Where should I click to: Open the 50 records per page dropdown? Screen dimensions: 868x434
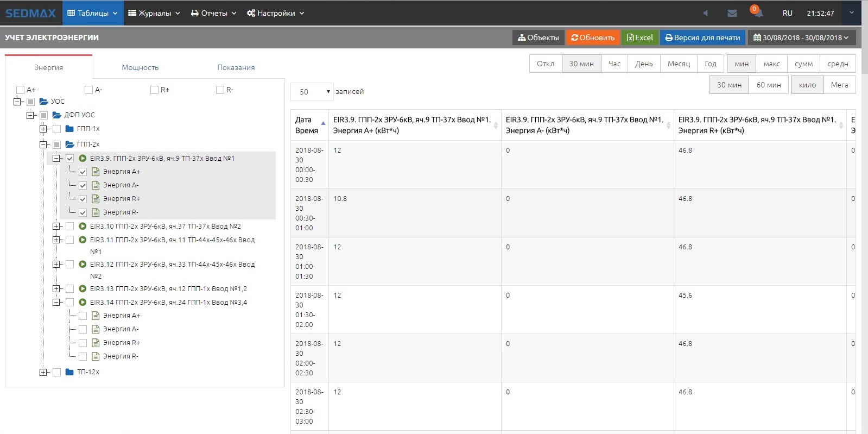tap(312, 92)
